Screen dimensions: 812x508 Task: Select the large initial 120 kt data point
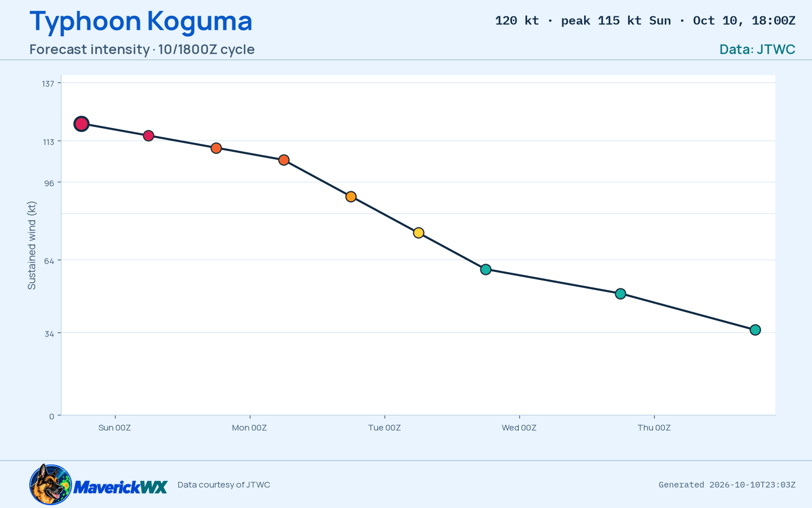pos(81,124)
